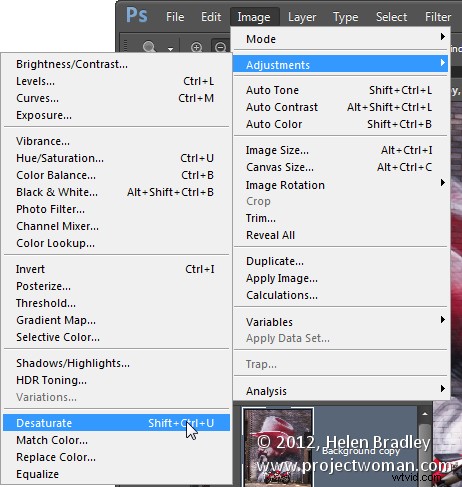Image resolution: width=462 pixels, height=487 pixels.
Task: Open the Select menu
Action: (x=391, y=17)
